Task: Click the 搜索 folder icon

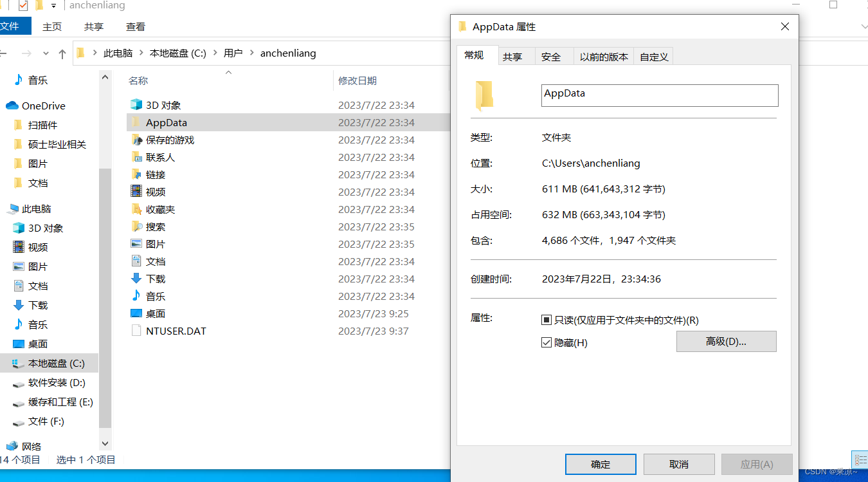Action: tap(136, 227)
